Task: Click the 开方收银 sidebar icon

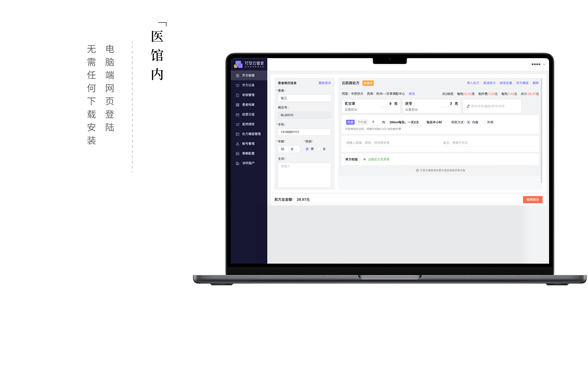Action: click(237, 75)
